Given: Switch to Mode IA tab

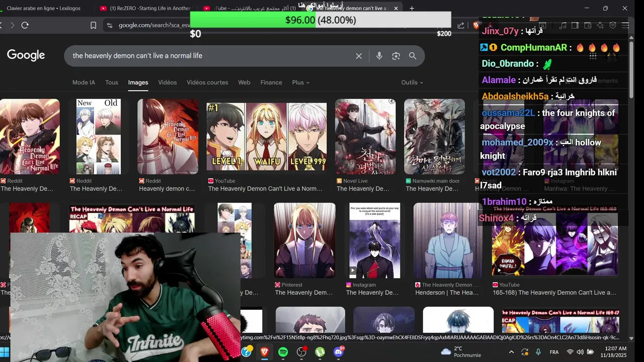Looking at the screenshot, I should tap(84, 82).
